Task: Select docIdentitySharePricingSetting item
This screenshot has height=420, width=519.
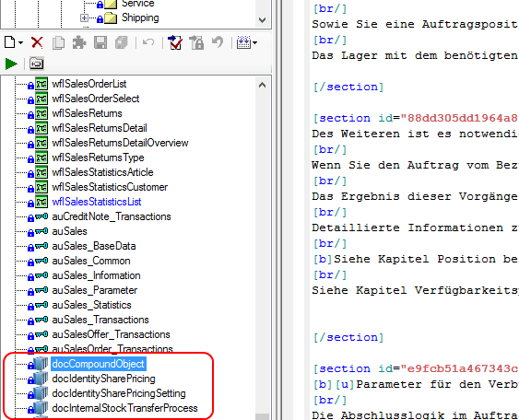Action: (119, 393)
